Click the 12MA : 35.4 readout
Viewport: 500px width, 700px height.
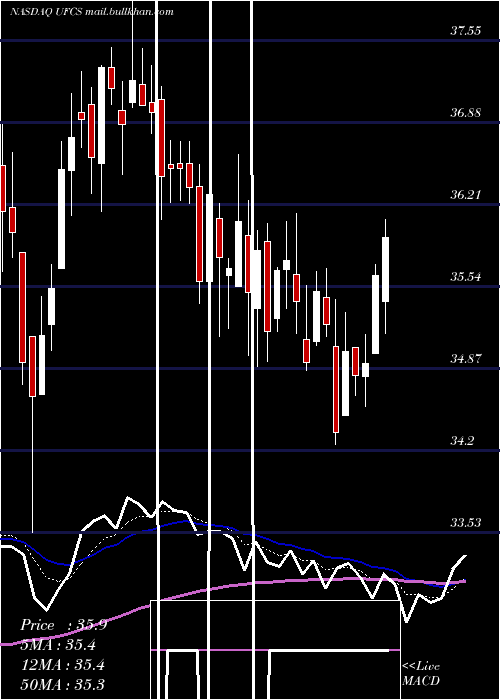click(x=62, y=664)
